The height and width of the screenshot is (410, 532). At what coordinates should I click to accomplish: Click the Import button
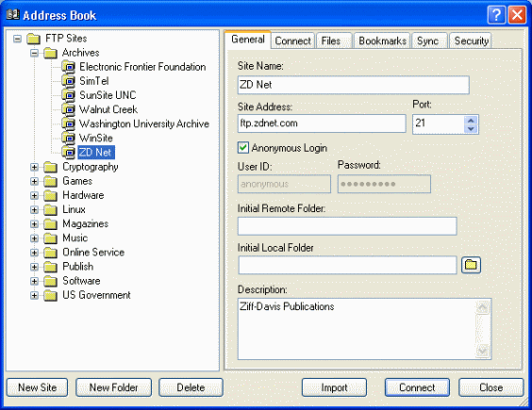click(x=334, y=387)
